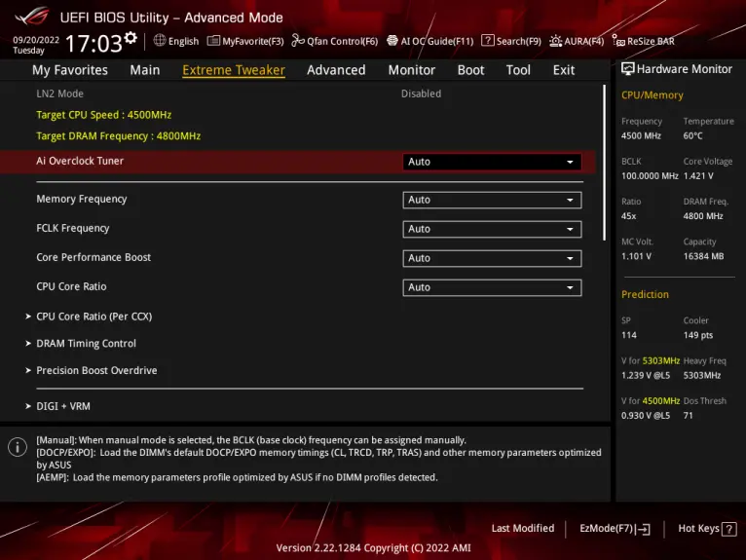Switch to the Main tab

[145, 70]
